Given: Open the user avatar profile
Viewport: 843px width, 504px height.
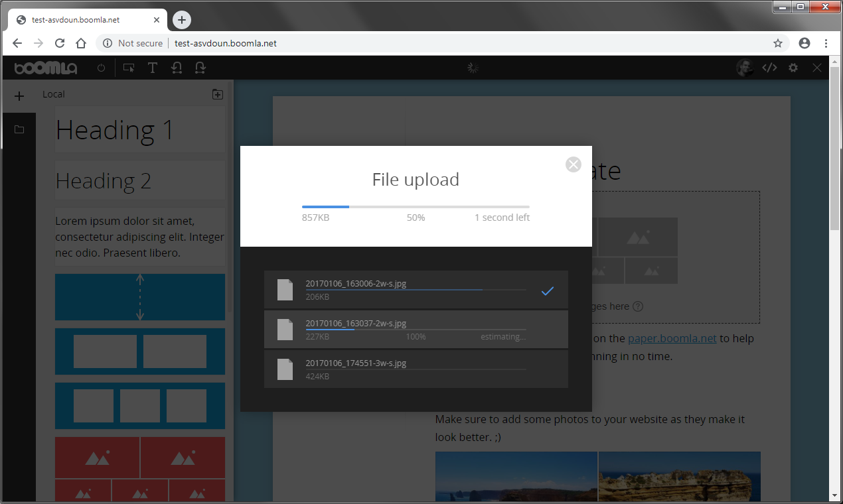Looking at the screenshot, I should [745, 68].
